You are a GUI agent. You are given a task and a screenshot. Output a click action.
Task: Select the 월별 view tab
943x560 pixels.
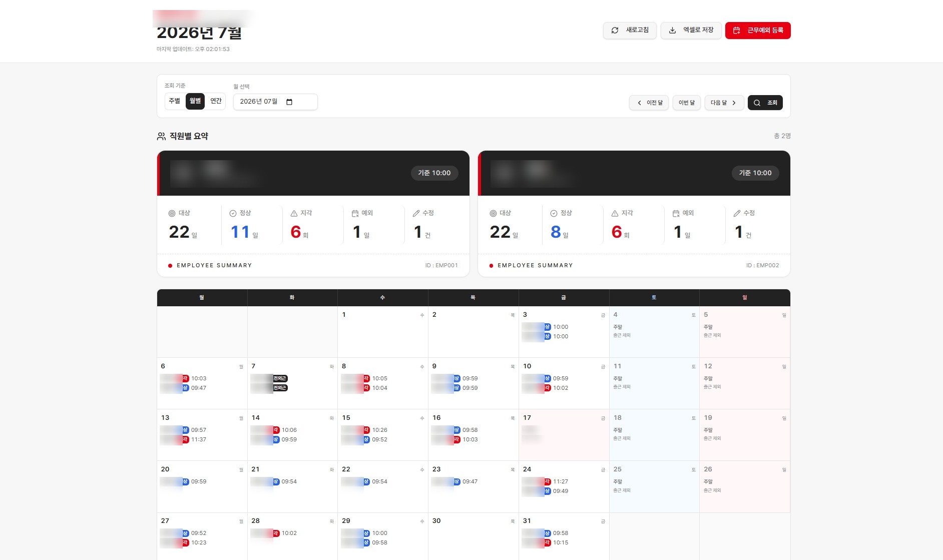(x=195, y=101)
